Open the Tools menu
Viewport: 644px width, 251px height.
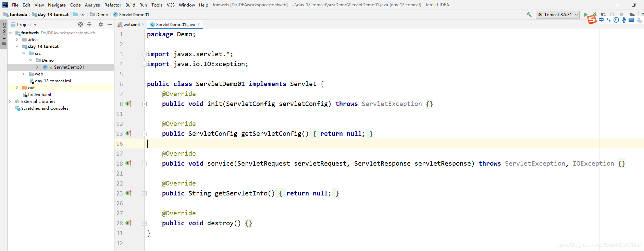coord(157,5)
